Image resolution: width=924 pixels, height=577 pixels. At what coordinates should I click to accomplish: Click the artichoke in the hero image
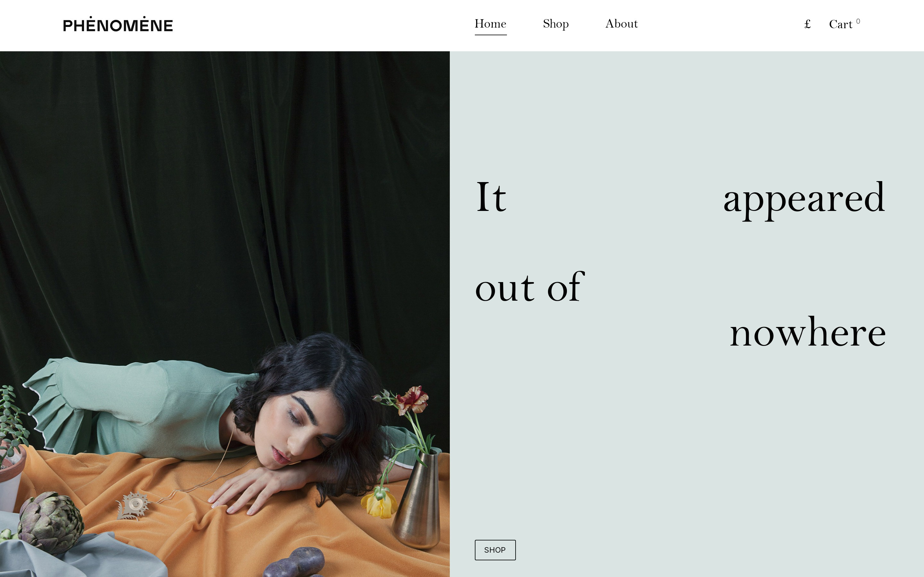tap(50, 522)
